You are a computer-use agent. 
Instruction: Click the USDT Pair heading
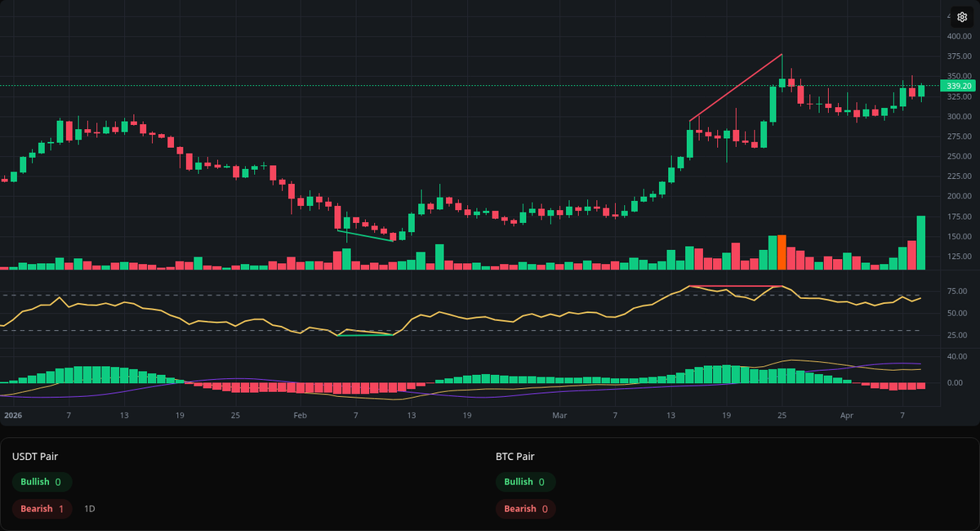point(35,457)
